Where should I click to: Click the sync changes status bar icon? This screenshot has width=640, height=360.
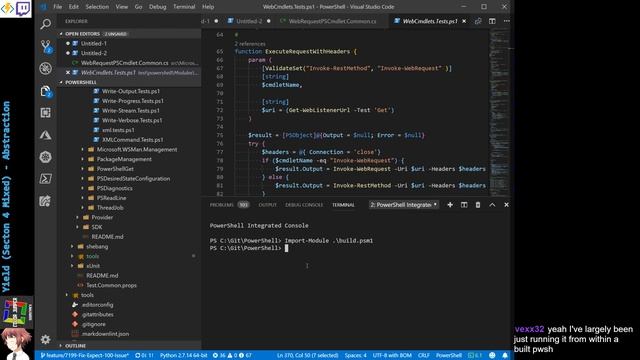click(x=144, y=356)
